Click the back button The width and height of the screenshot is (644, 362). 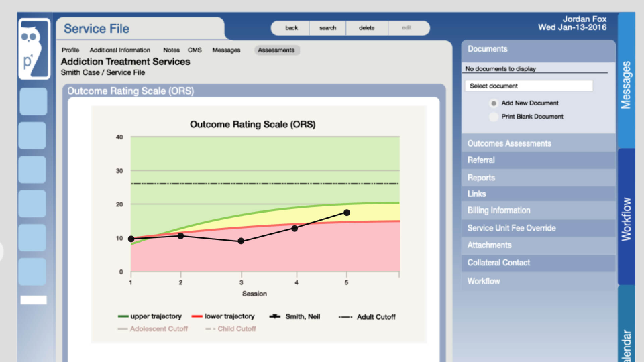click(x=291, y=28)
